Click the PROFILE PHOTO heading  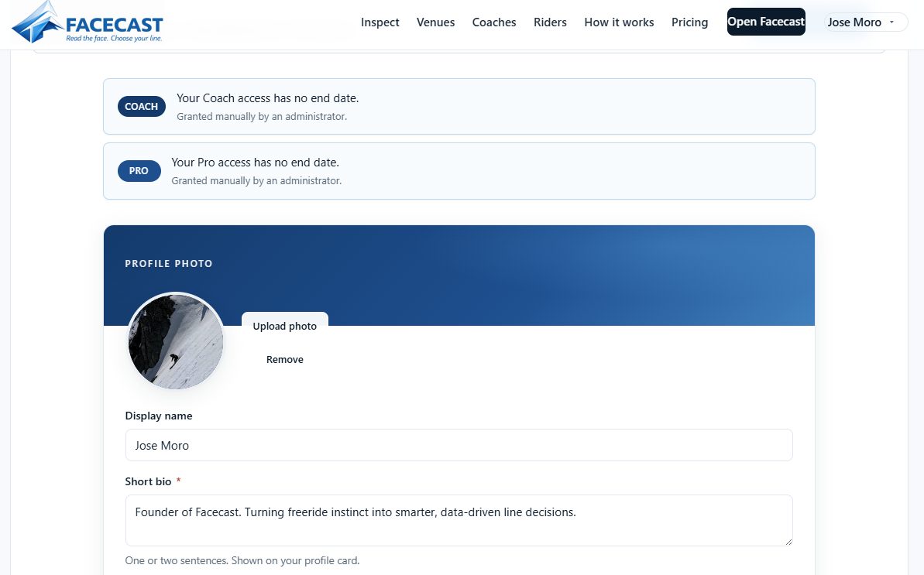(169, 264)
